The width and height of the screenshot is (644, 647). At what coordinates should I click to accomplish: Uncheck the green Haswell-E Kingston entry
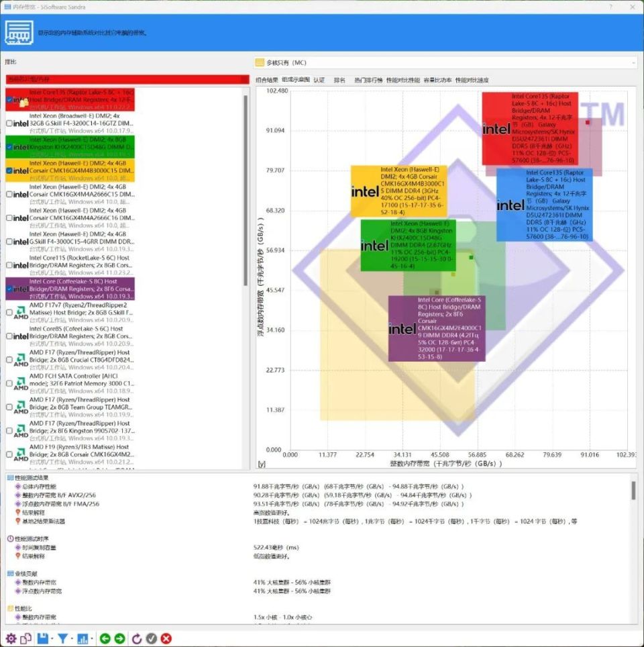9,147
